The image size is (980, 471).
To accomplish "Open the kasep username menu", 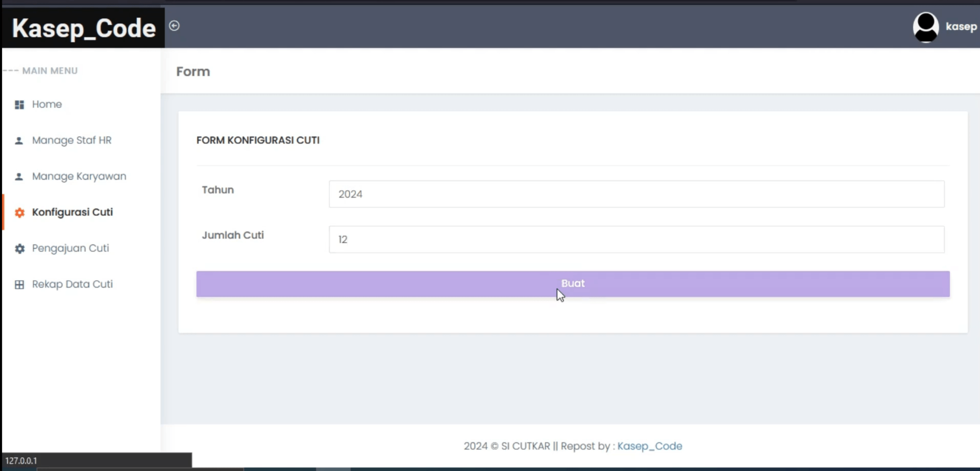I will [x=961, y=26].
